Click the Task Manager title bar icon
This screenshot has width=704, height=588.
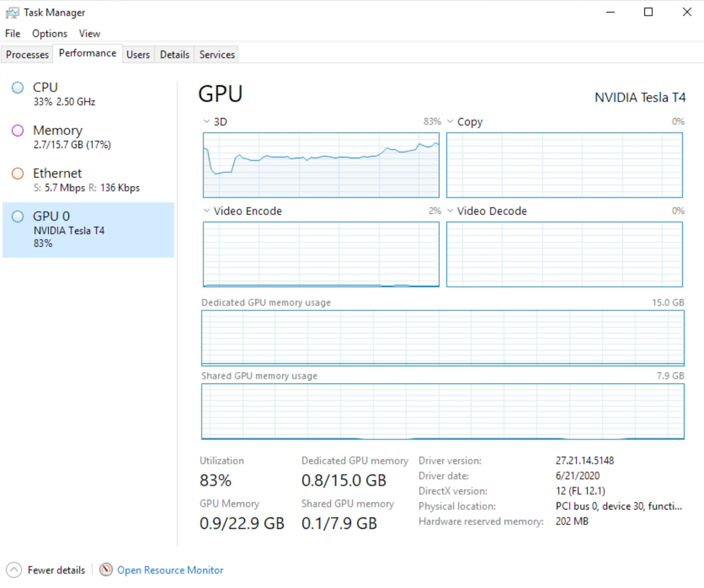pos(12,13)
